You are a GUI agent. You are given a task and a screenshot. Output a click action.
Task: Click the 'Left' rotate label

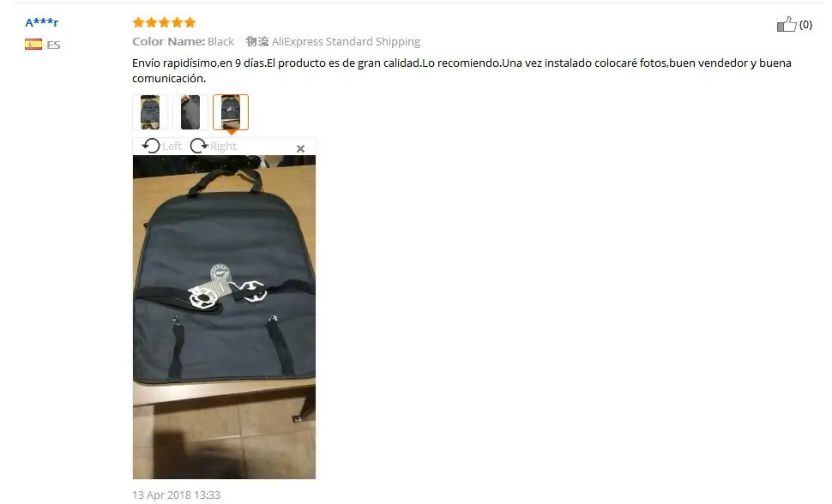pos(172,146)
